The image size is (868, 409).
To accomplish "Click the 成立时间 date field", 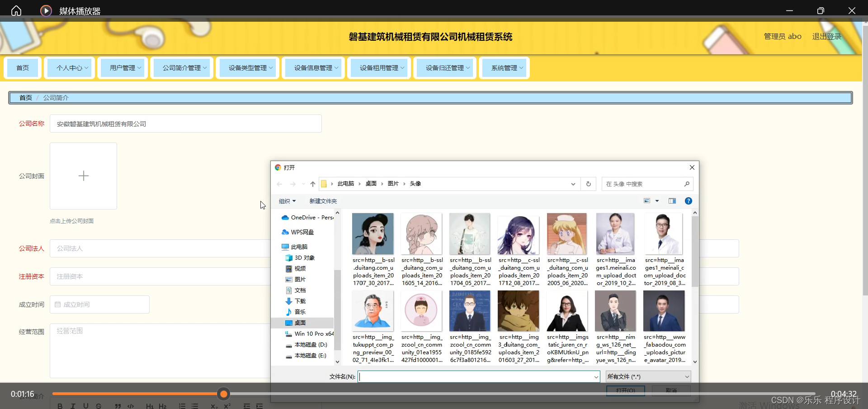I will 99,304.
